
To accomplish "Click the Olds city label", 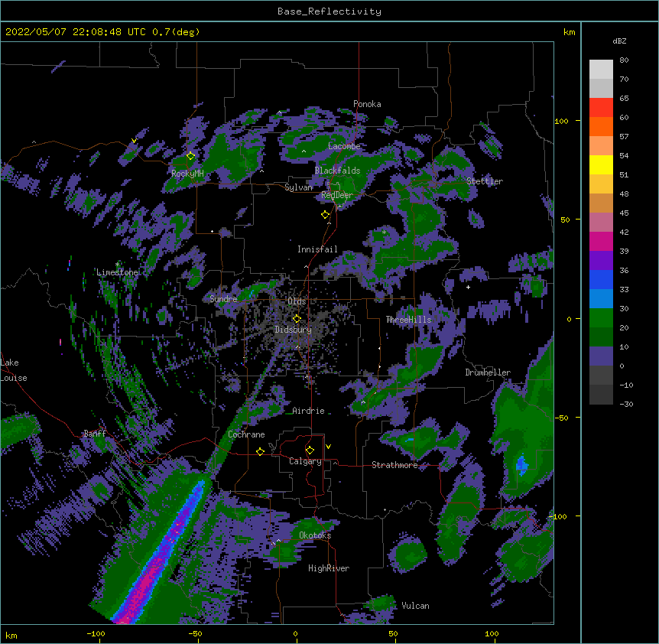I will [297, 301].
